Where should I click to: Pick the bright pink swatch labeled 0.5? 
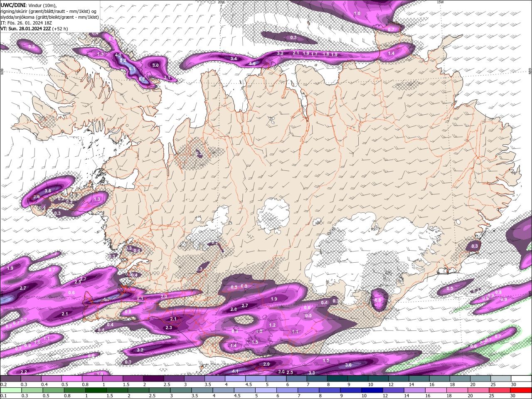[71, 379]
